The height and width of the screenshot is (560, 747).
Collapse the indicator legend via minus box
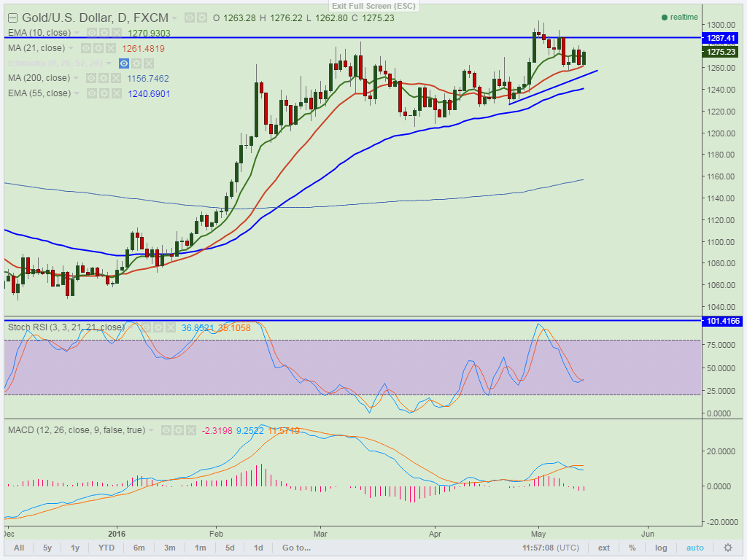tap(13, 18)
